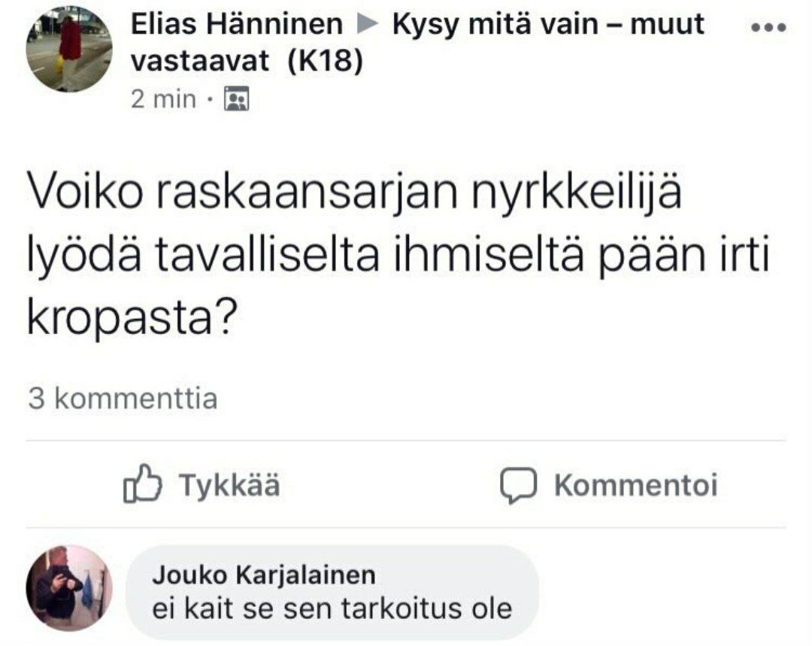Click the thumbs-up Tykkää icon

(141, 485)
